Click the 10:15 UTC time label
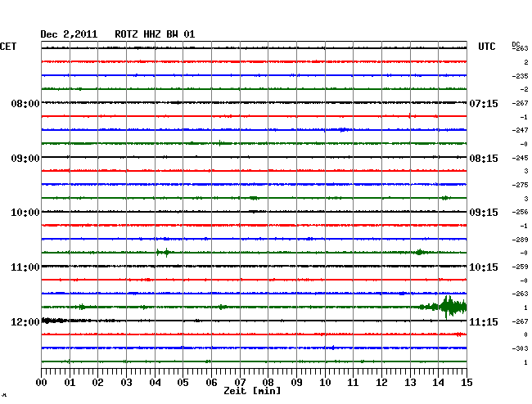The width and height of the screenshot is (532, 404). 484,267
